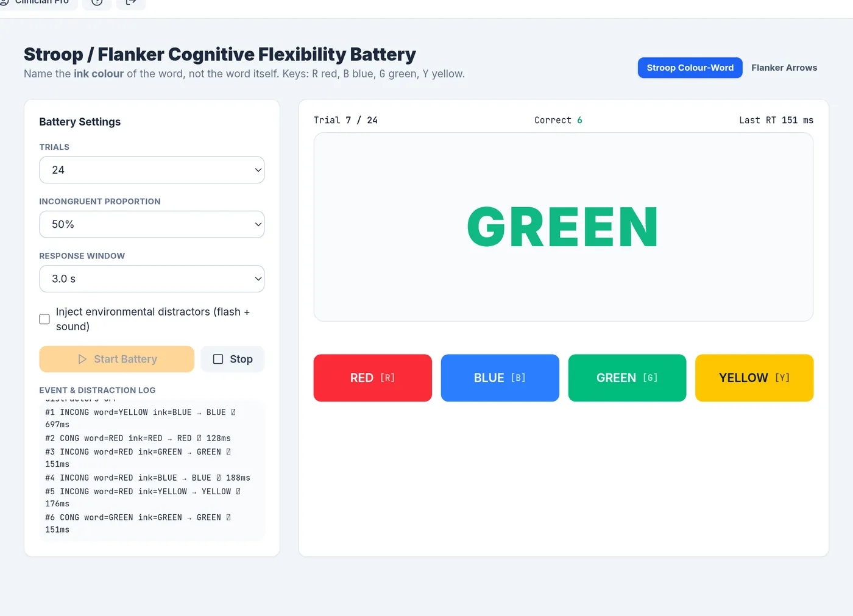Click the Event & Distraction Log heading

[x=97, y=390]
